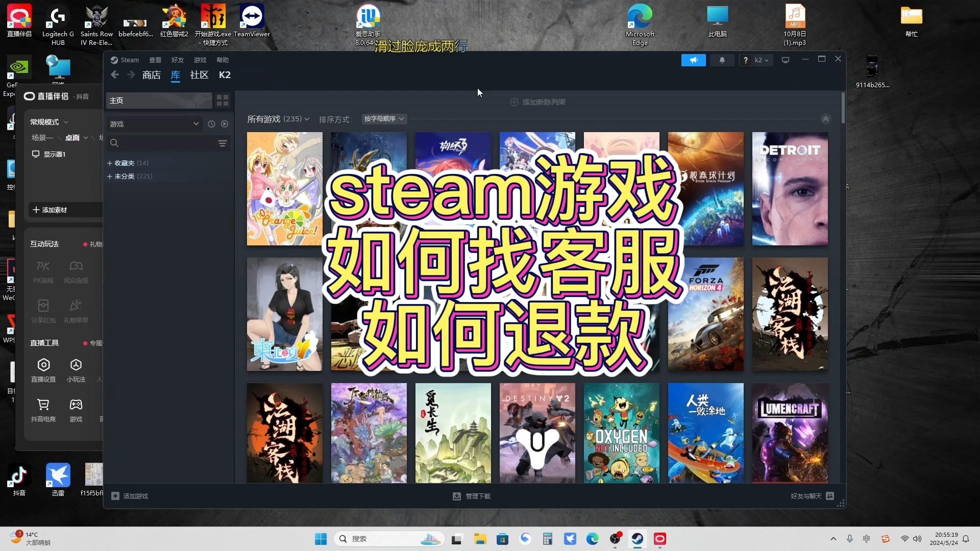
Task: Open advanced filter settings icon in search bar
Action: point(223,143)
